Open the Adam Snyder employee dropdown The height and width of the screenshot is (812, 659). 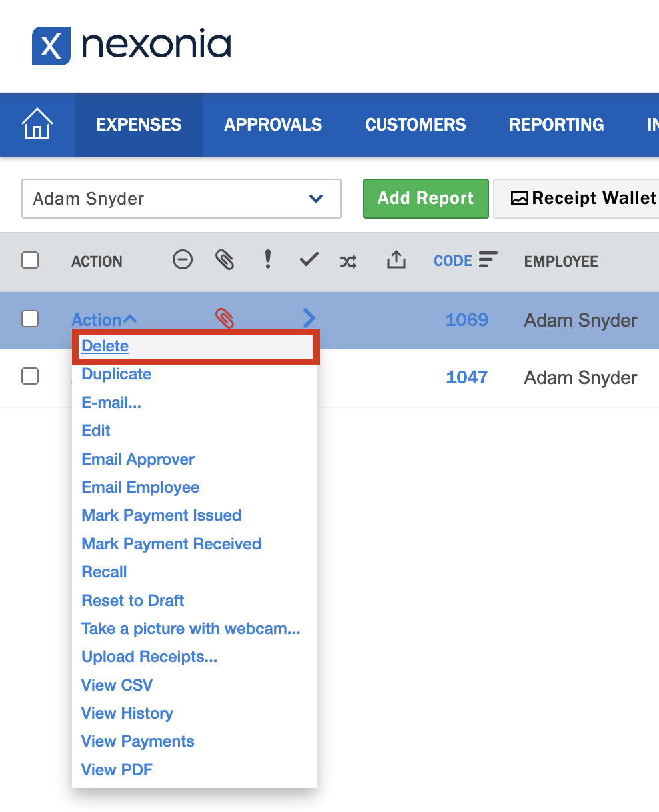coord(181,199)
